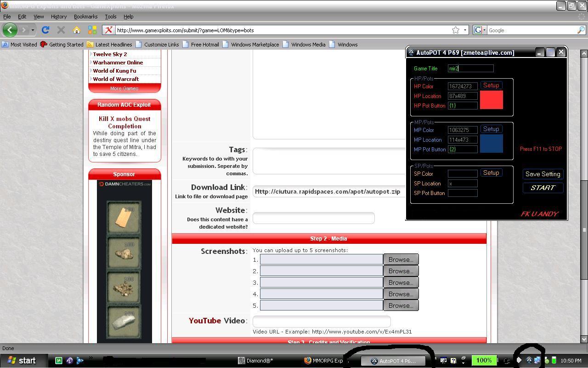Click the first sponsor item thumbnail
Screen dimensions: 588x368
click(x=124, y=217)
